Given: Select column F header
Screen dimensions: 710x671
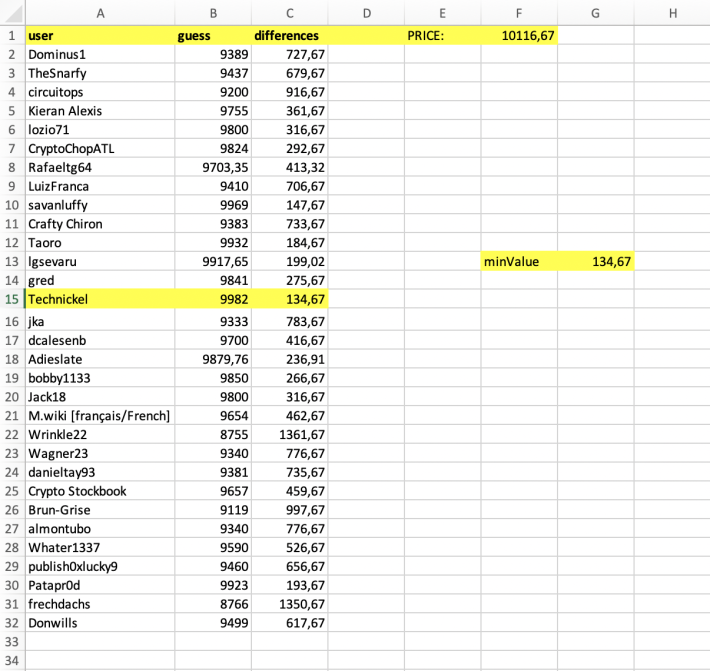Looking at the screenshot, I should click(x=519, y=13).
